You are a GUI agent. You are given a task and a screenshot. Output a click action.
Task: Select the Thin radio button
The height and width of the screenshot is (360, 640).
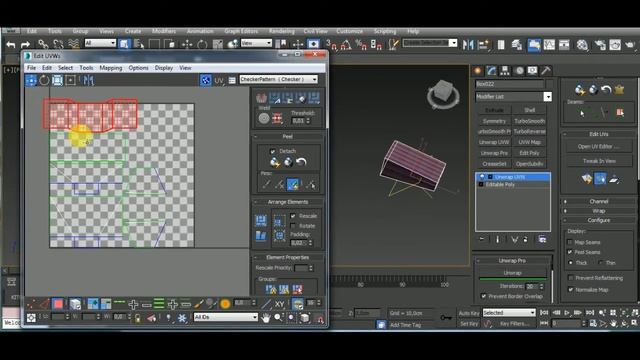pyautogui.click(x=600, y=263)
